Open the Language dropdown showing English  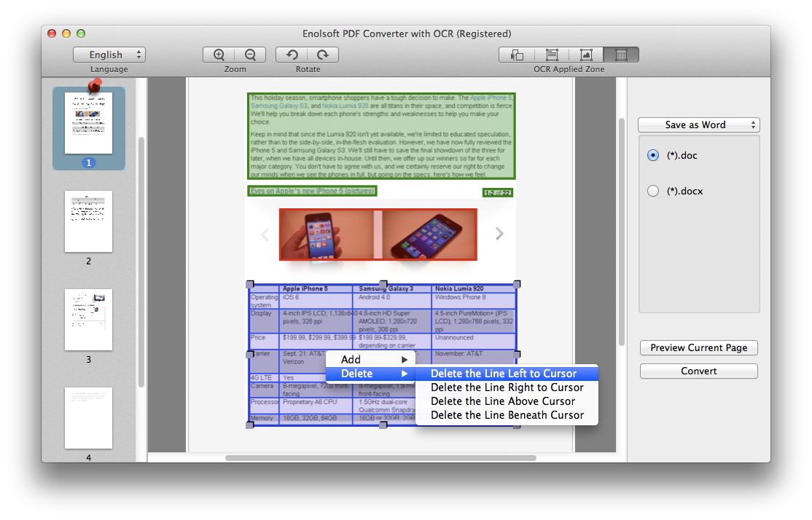pos(109,55)
